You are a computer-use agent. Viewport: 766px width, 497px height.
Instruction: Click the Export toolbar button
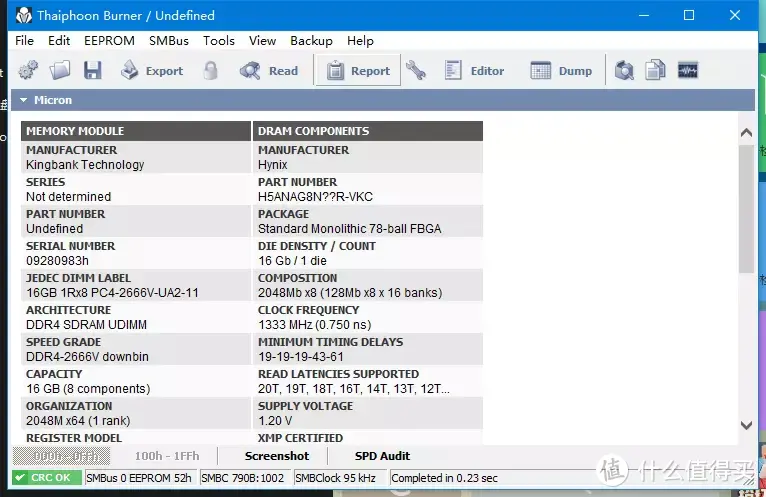click(152, 70)
